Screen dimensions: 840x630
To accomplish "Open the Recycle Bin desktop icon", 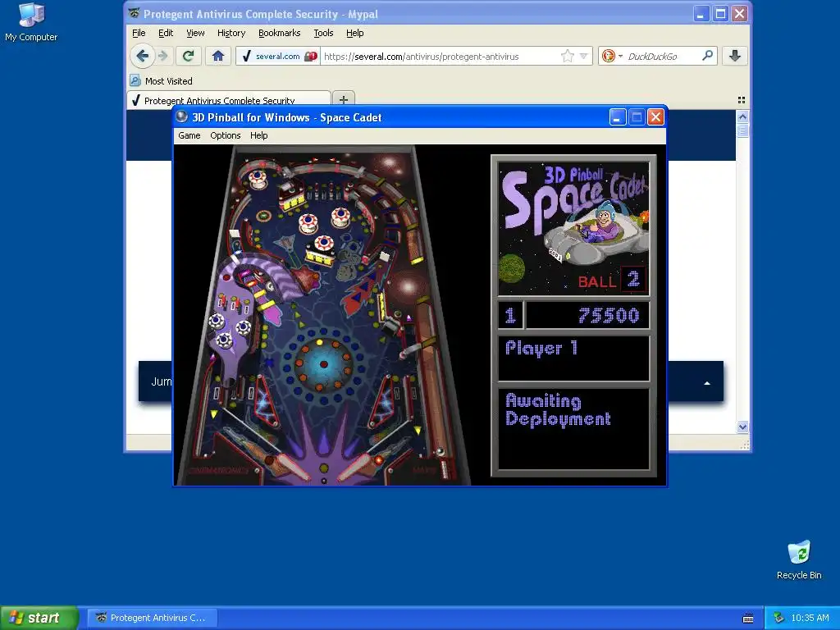I will pyautogui.click(x=799, y=559).
